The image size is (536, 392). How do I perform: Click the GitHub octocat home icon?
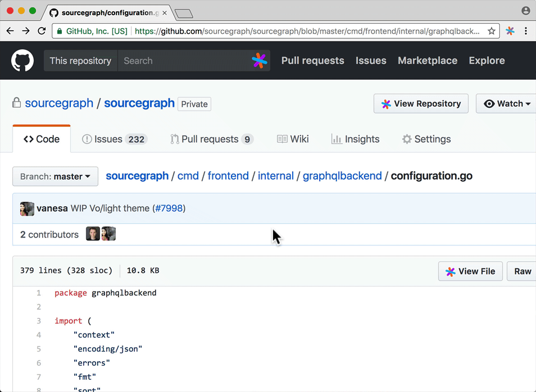click(x=22, y=60)
